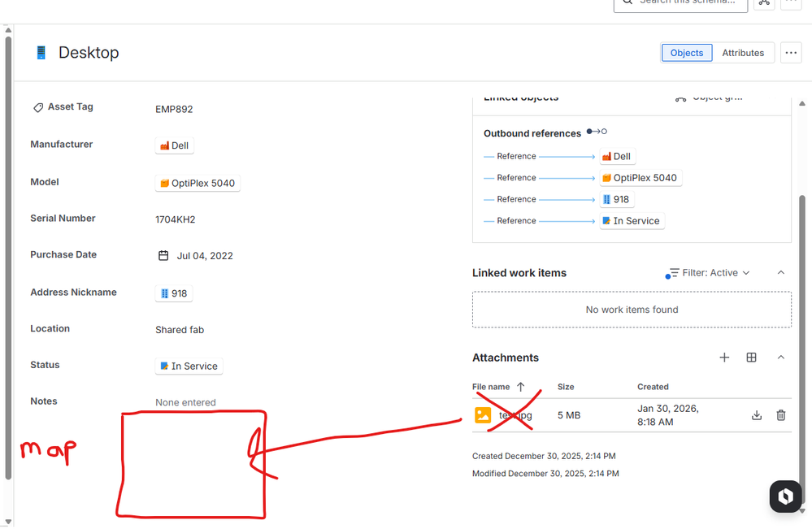
Task: Click the Created column header
Action: [653, 387]
